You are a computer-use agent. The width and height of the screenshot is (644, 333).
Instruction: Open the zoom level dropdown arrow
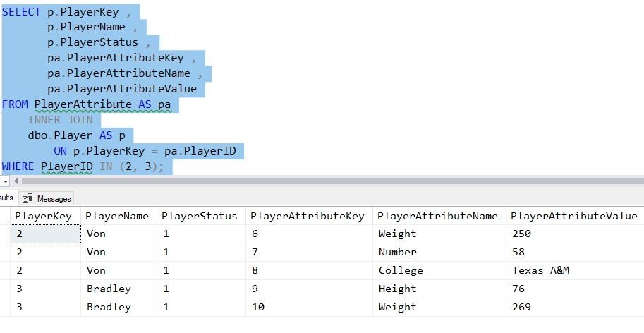click(x=5, y=181)
